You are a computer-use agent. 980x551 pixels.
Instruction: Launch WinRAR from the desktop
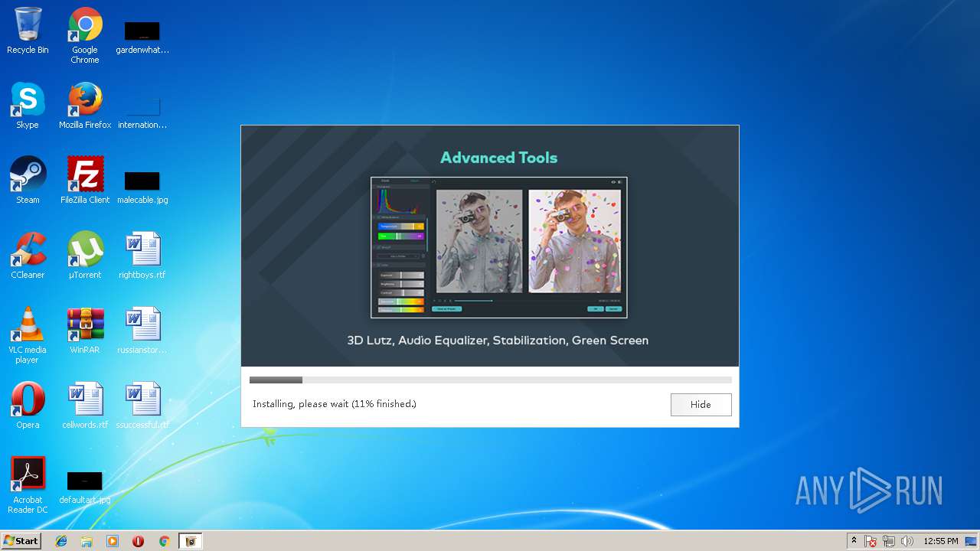tap(85, 331)
